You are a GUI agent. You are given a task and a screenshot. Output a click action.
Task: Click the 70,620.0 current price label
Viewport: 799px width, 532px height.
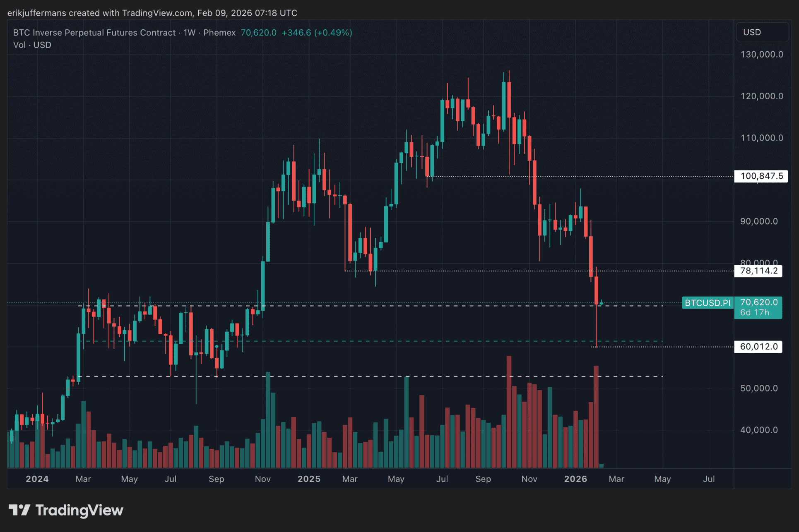tap(758, 302)
